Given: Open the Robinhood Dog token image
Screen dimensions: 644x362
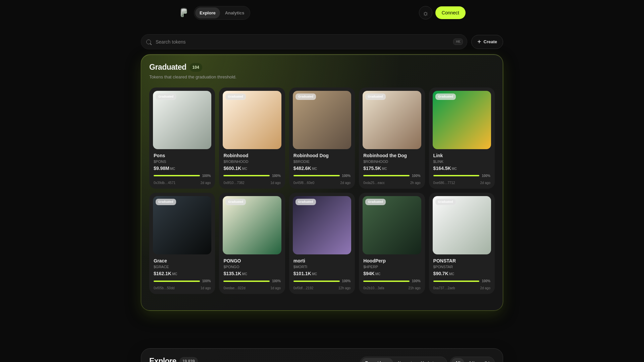Looking at the screenshot, I should (322, 120).
